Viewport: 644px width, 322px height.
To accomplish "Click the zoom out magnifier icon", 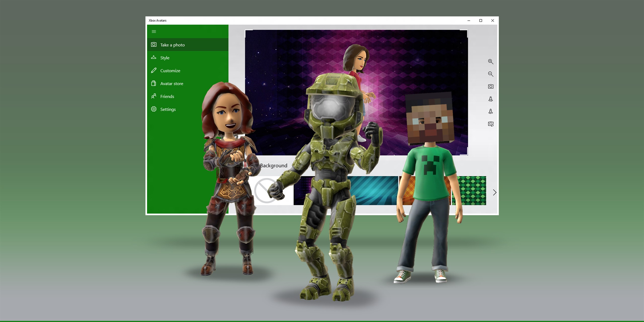I will 491,74.
